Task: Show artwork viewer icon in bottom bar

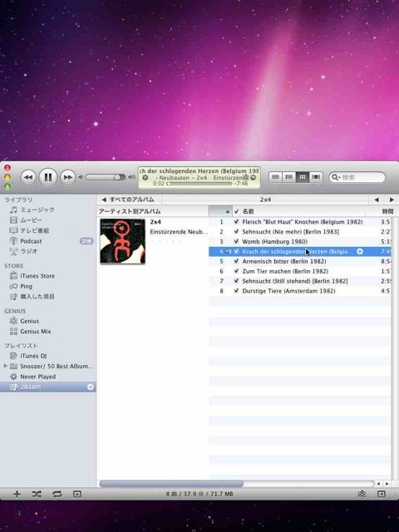Action: [77, 494]
